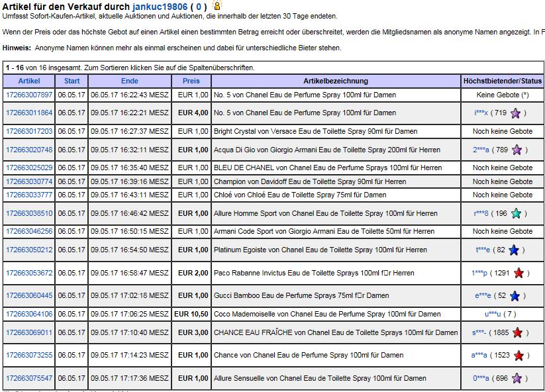545x392 pixels.
Task: Open item 172663007897
Action: (x=29, y=95)
